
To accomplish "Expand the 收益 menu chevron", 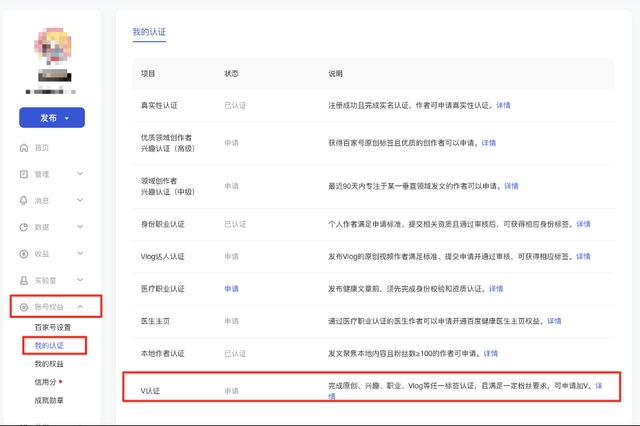I will coord(80,253).
